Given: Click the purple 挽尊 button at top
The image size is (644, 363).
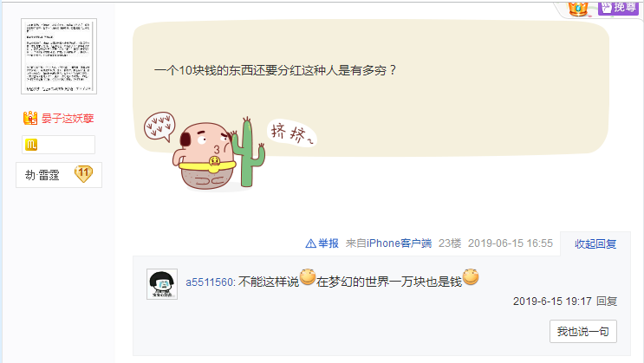Looking at the screenshot, I should click(x=617, y=7).
